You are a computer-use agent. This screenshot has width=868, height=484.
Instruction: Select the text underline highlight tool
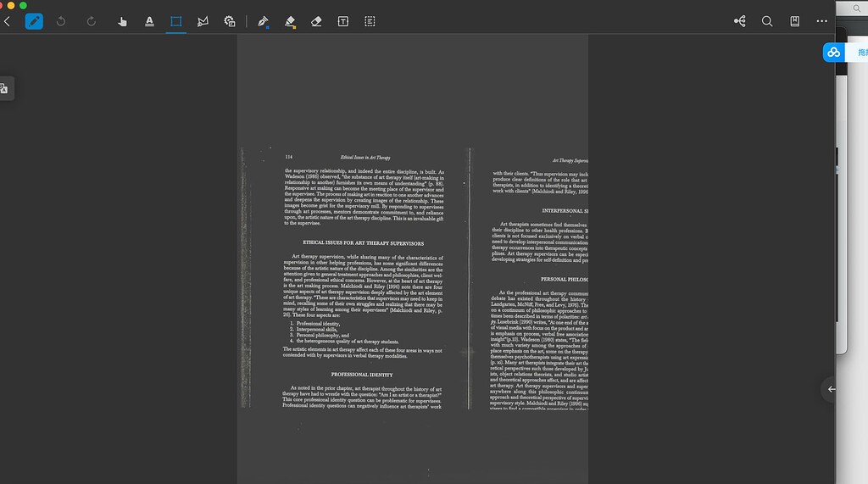click(x=149, y=21)
